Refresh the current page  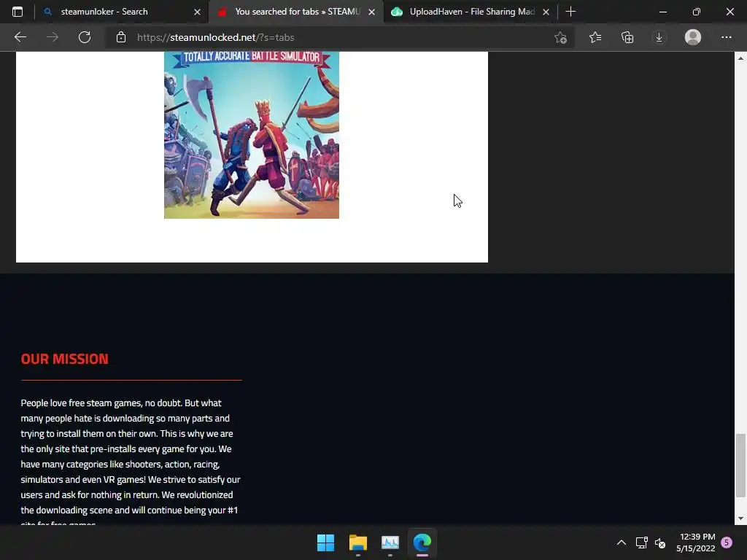[x=85, y=37]
